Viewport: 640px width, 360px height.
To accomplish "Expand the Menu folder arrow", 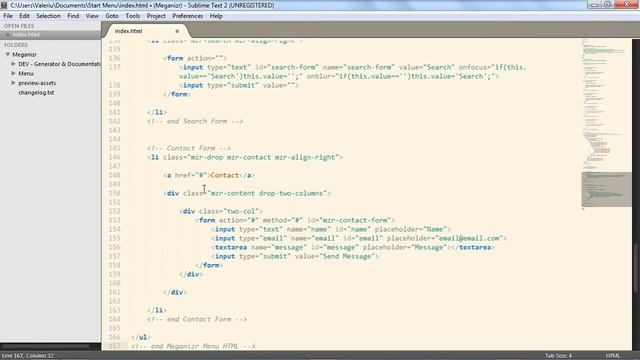I will [13, 73].
